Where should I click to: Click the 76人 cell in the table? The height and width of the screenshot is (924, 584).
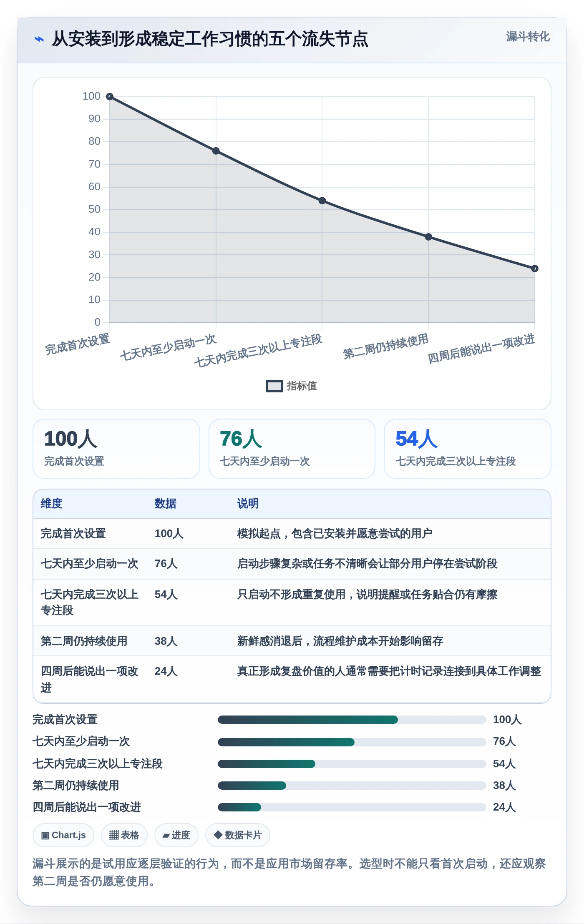[x=166, y=564]
